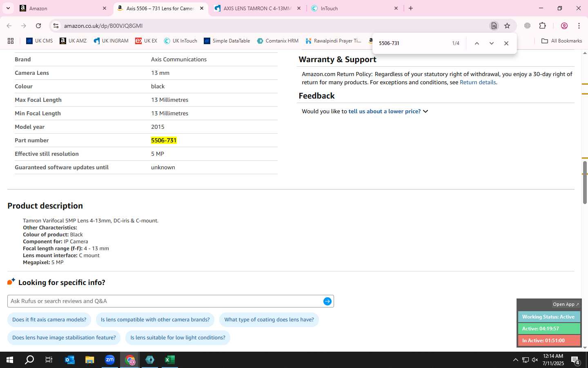Click the network tray icon
The width and height of the screenshot is (588, 368).
pyautogui.click(x=525, y=360)
